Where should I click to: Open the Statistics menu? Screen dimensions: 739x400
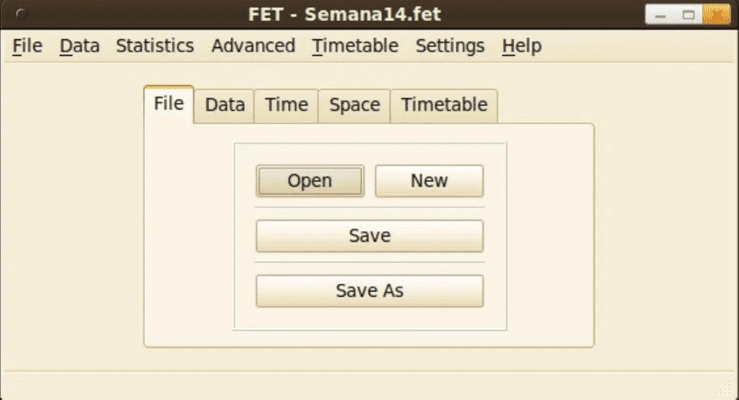[x=155, y=46]
